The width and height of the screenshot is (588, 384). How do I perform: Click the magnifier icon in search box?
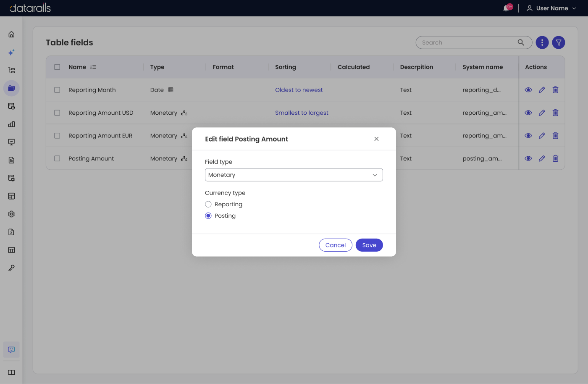[x=521, y=42]
